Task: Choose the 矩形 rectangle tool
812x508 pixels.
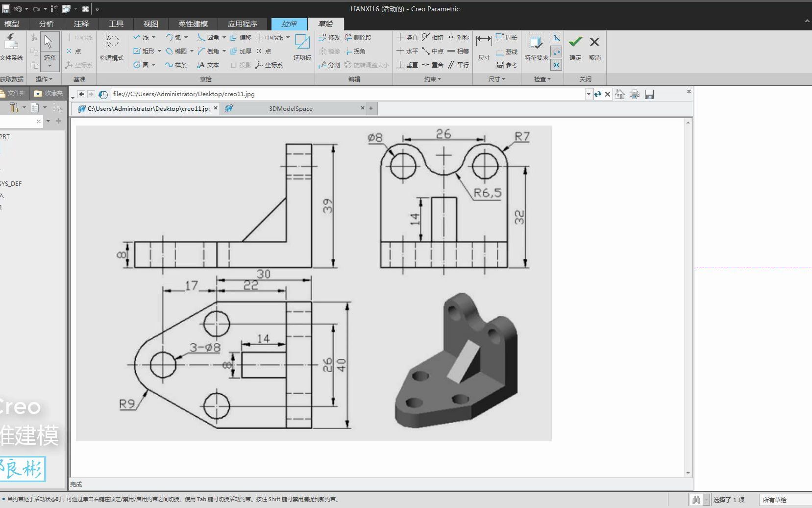Action: [x=144, y=51]
